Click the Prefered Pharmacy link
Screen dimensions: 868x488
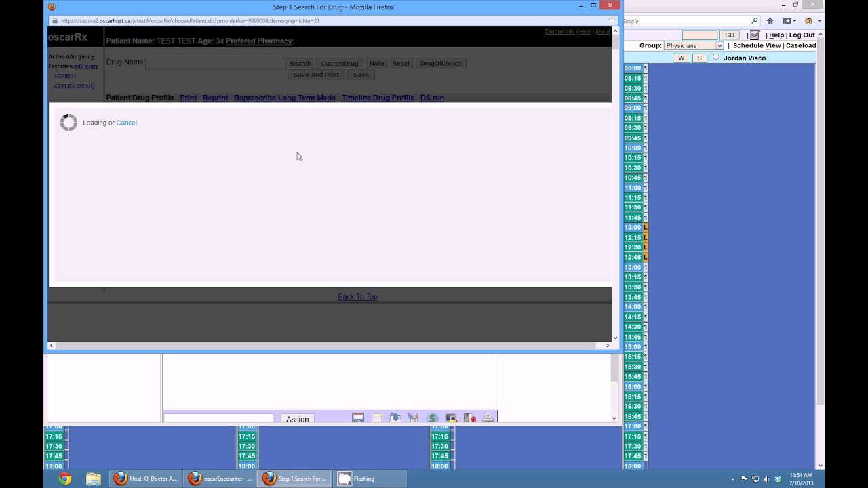259,41
